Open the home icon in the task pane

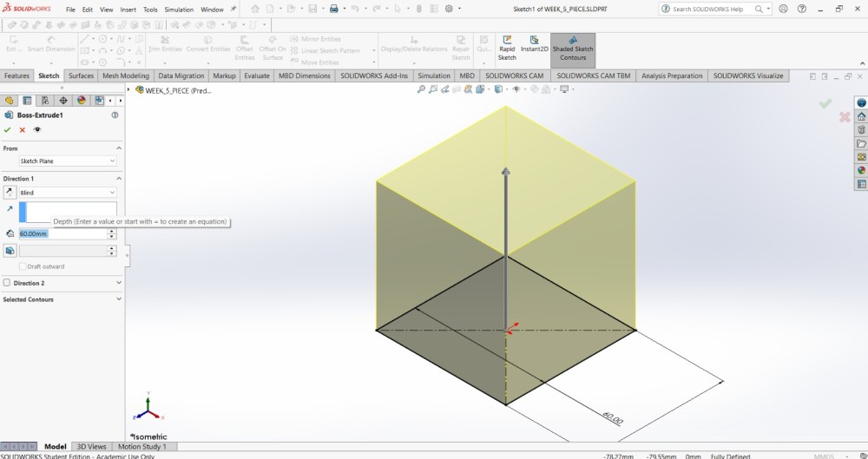point(861,116)
